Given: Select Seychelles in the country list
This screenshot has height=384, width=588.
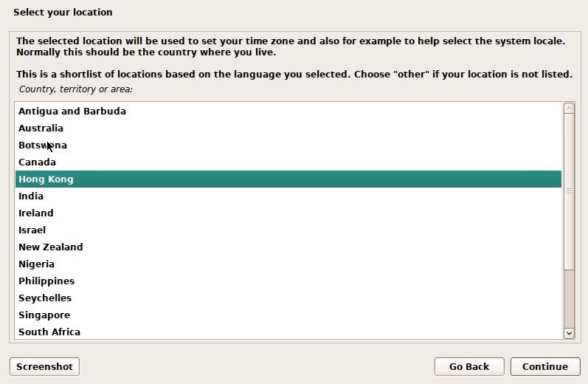Looking at the screenshot, I should 45,298.
